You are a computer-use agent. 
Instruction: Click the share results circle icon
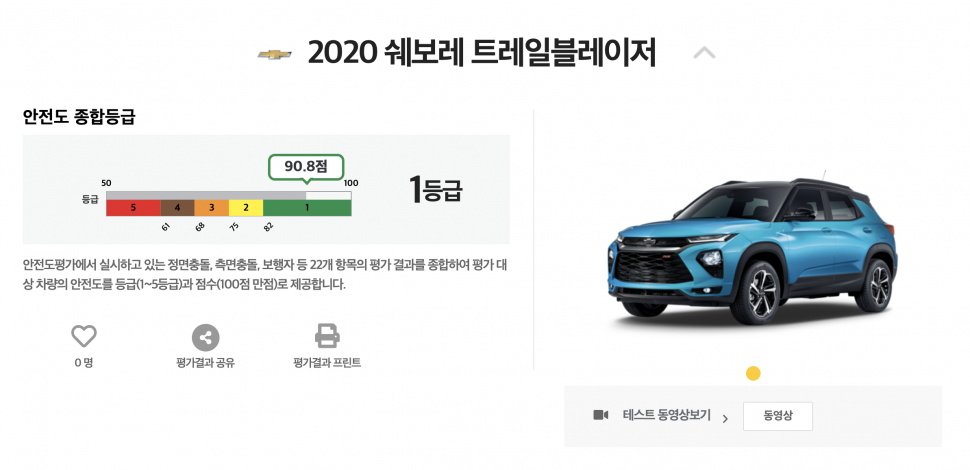click(205, 338)
